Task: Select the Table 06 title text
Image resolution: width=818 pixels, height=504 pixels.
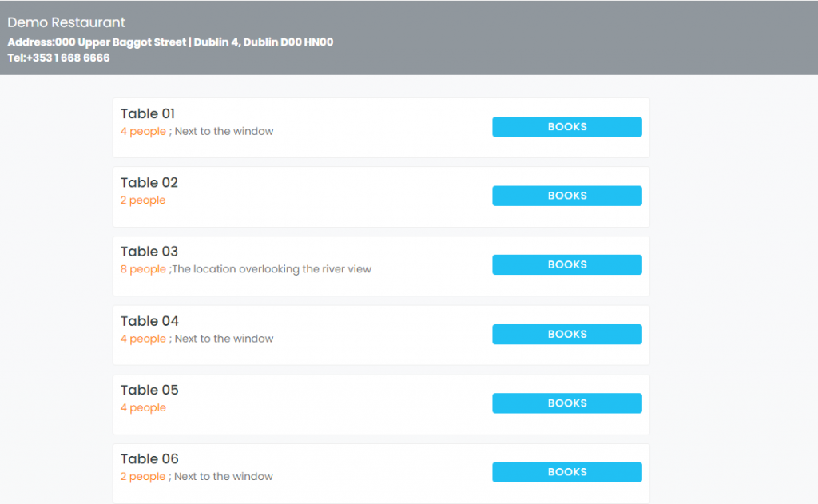Action: (x=149, y=458)
